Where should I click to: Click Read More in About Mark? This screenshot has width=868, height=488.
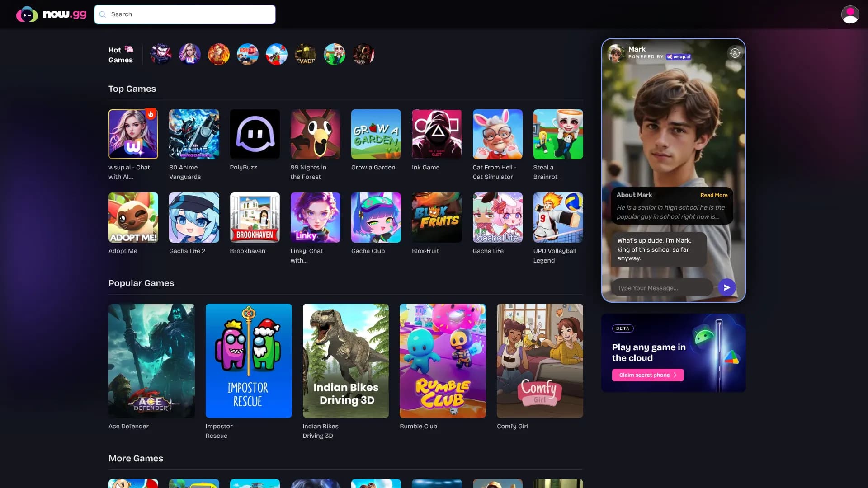(714, 195)
